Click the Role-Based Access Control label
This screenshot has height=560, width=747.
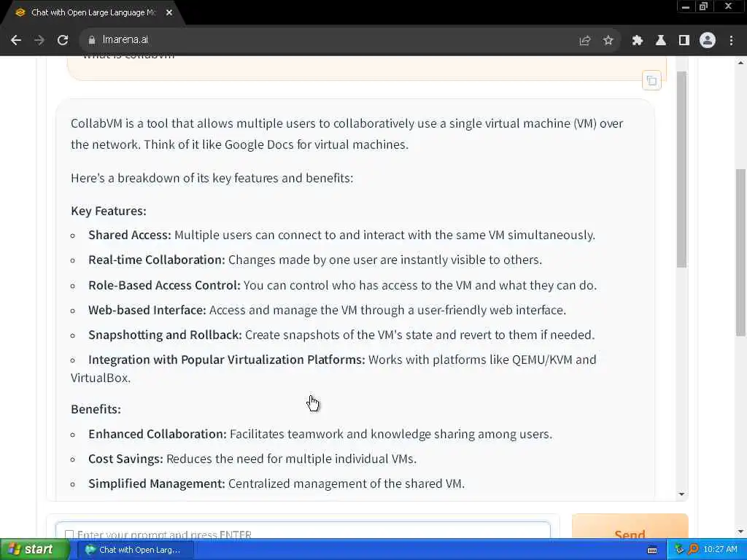[x=164, y=285]
